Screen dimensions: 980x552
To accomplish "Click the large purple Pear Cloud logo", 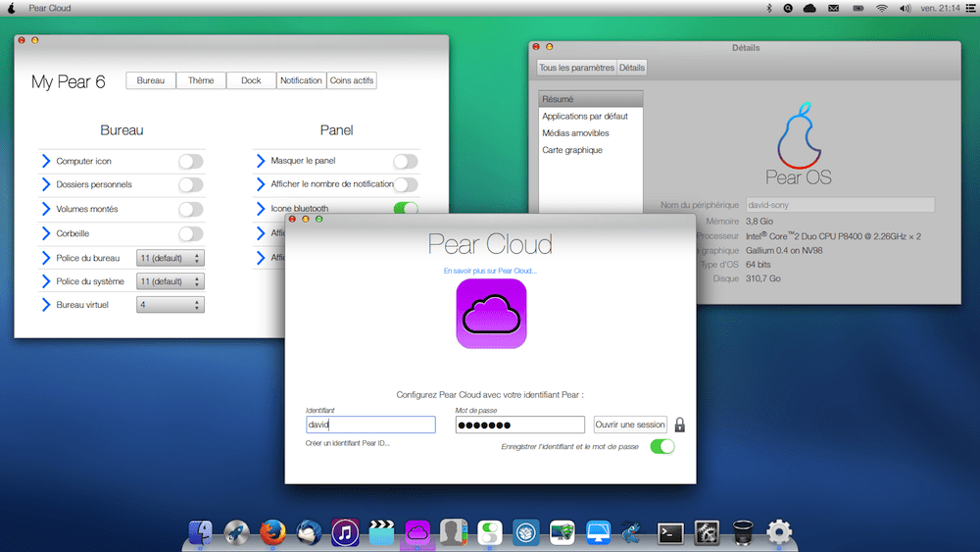I will pyautogui.click(x=491, y=314).
